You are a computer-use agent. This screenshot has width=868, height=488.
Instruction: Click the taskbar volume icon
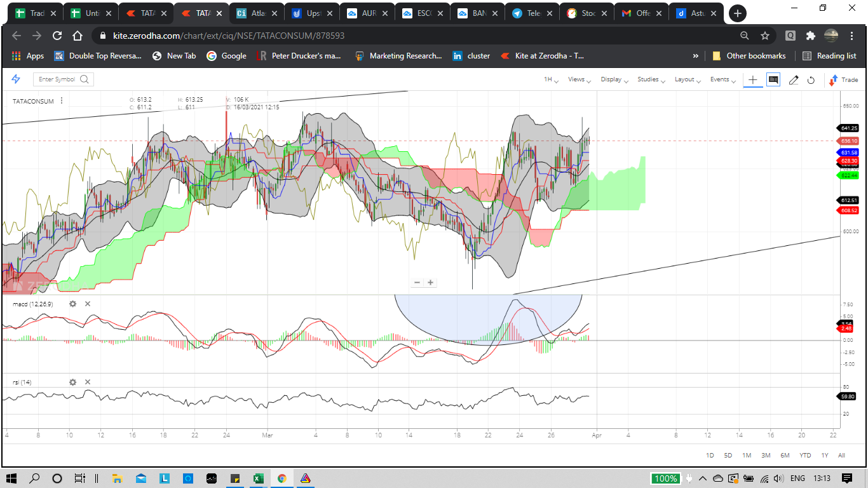pyautogui.click(x=779, y=478)
